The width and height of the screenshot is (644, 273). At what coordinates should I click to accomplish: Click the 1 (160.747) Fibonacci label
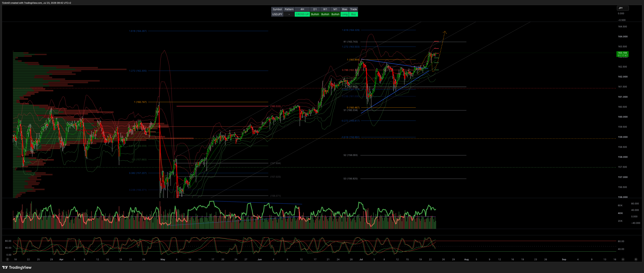[x=140, y=102]
